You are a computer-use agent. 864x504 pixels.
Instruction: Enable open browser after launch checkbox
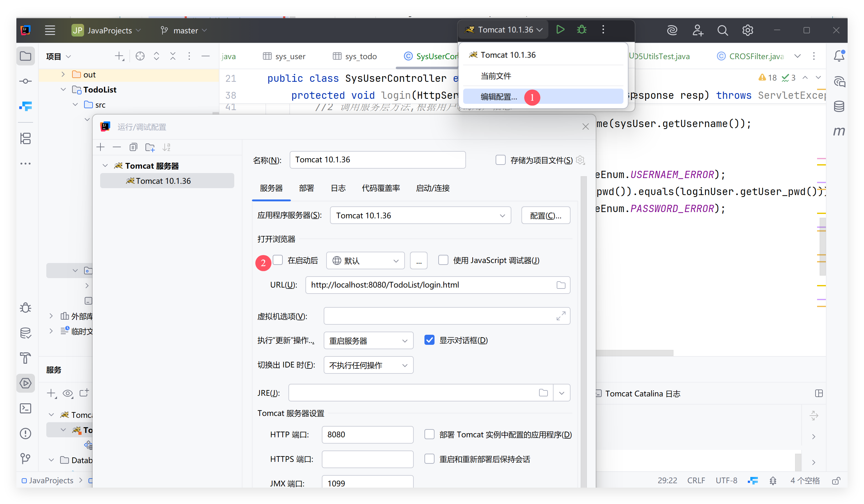(x=278, y=260)
